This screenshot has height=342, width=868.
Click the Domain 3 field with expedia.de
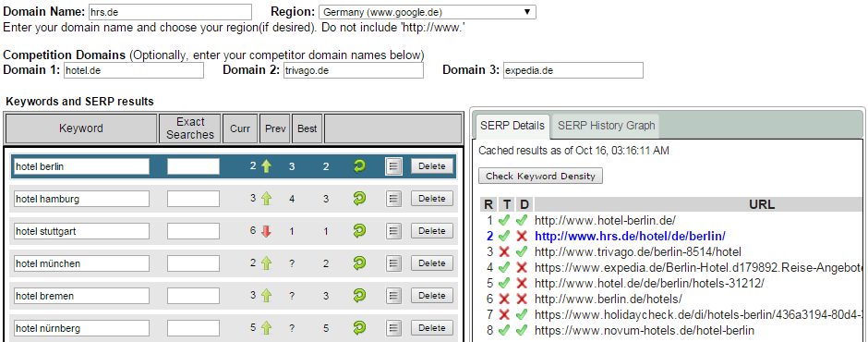point(573,70)
